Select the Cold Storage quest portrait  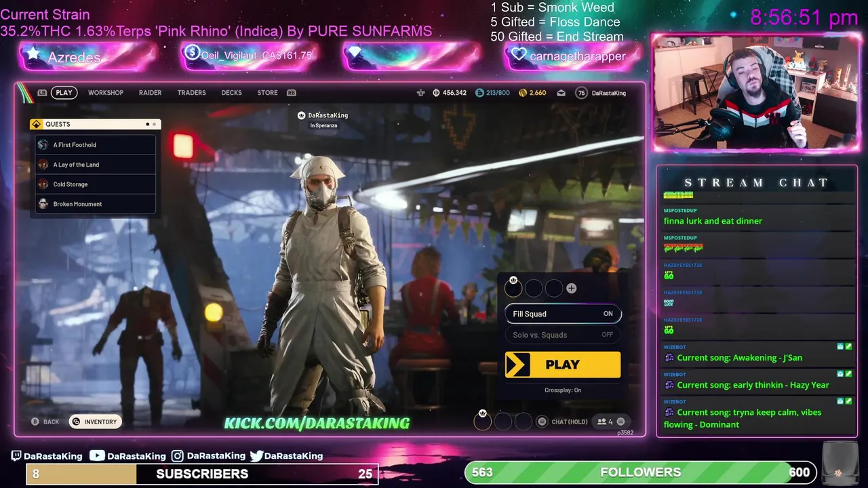(43, 184)
